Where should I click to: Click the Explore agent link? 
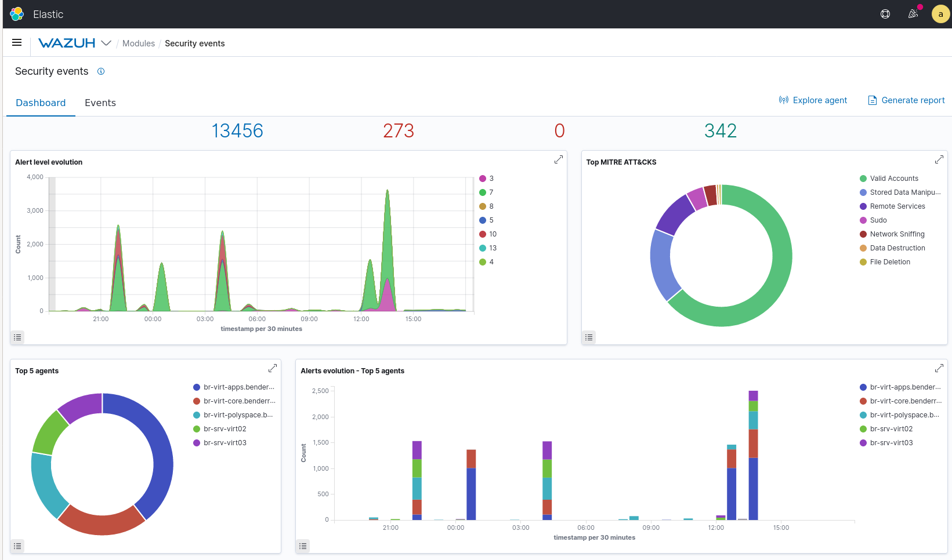pos(813,100)
